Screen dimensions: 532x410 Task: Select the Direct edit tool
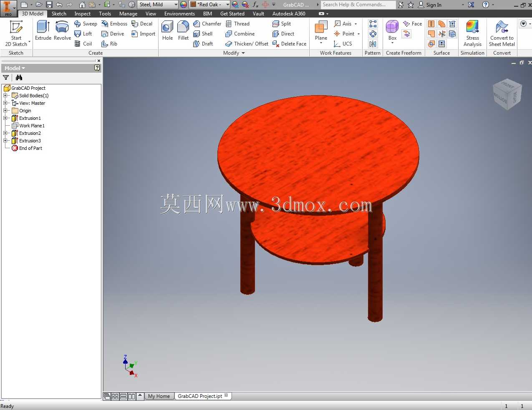(283, 34)
